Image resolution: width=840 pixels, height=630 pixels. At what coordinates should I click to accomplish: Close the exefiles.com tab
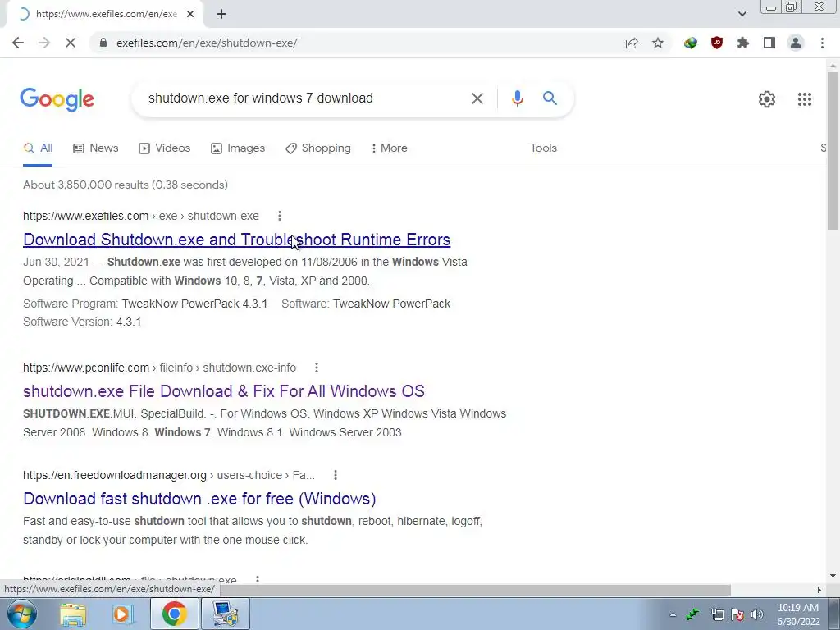190,15
